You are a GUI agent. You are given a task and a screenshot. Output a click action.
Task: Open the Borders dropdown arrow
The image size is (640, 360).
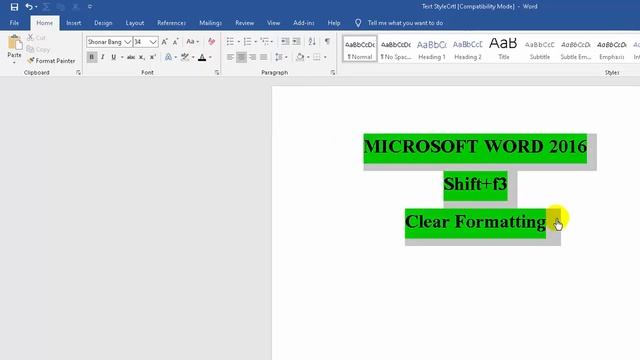[325, 57]
